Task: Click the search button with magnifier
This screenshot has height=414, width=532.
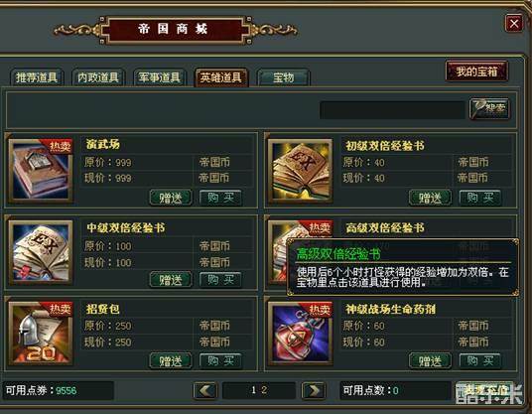Action: pos(489,108)
